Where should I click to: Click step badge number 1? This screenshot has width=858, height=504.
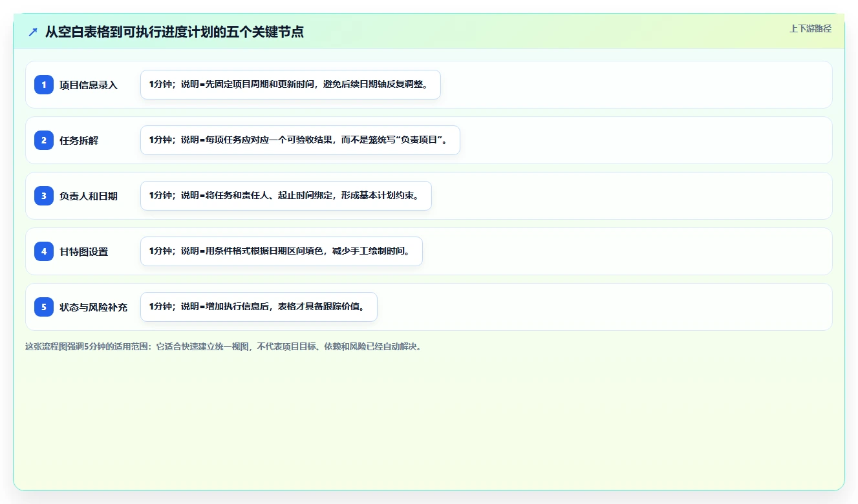click(44, 85)
